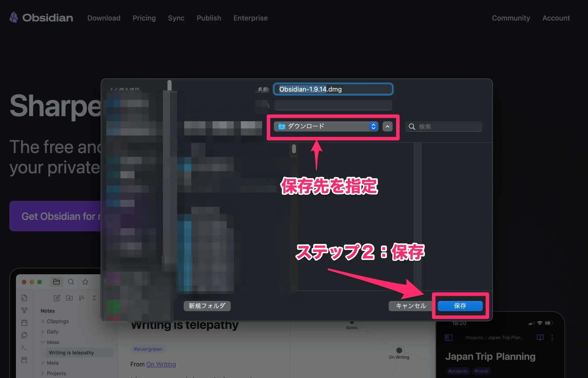Create a new note with the pencil icon
This screenshot has width=588, height=378.
(x=57, y=298)
